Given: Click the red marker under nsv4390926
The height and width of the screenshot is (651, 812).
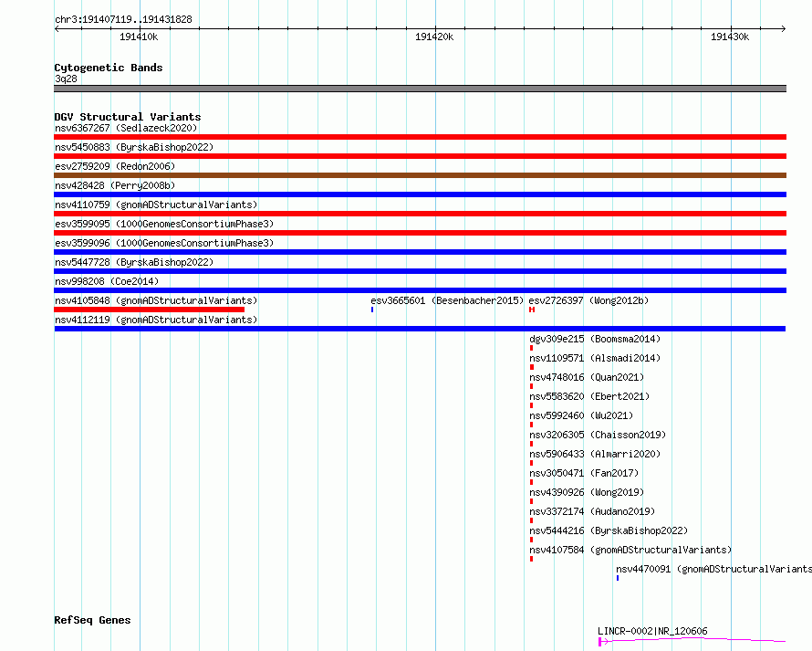Looking at the screenshot, I should 531,501.
